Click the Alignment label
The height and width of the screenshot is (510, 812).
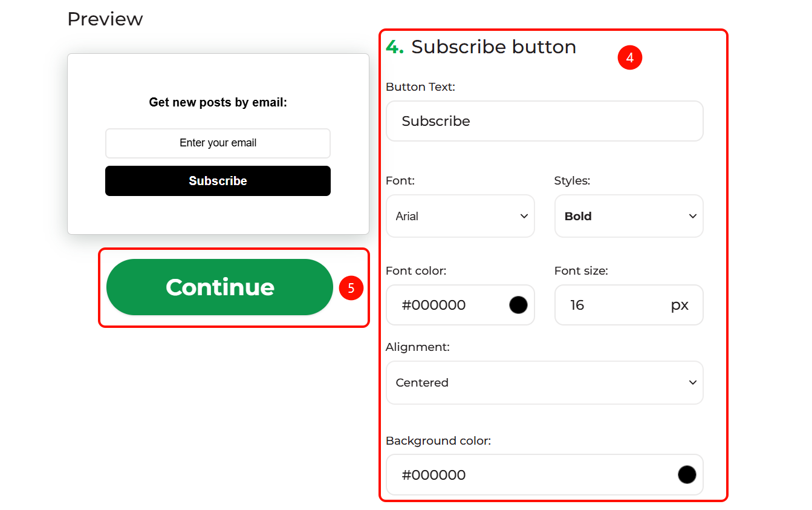418,347
